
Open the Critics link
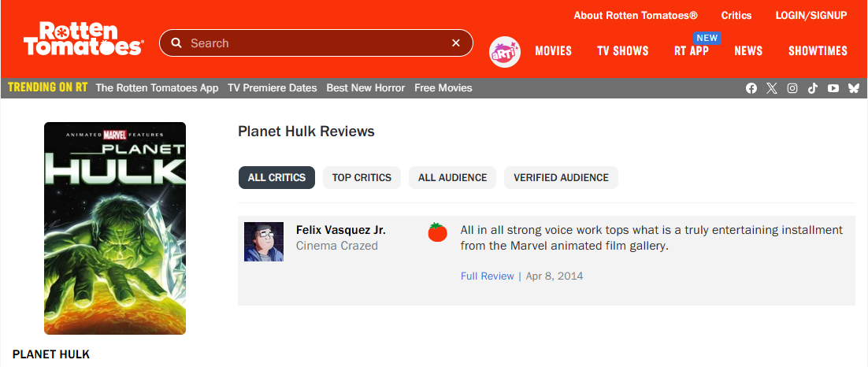click(x=736, y=16)
